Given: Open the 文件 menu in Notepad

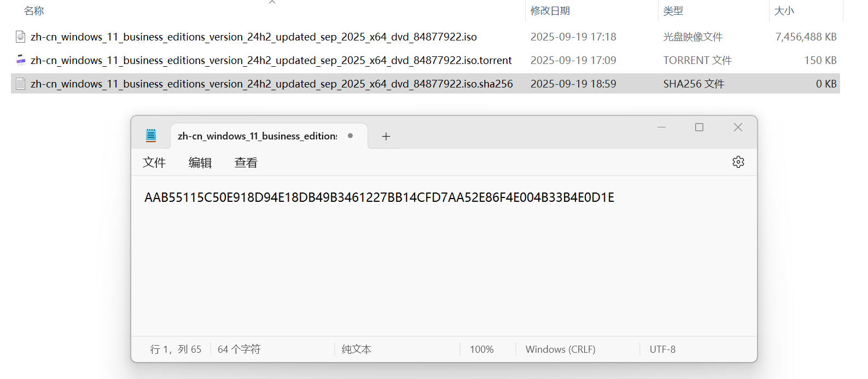Looking at the screenshot, I should [x=154, y=162].
